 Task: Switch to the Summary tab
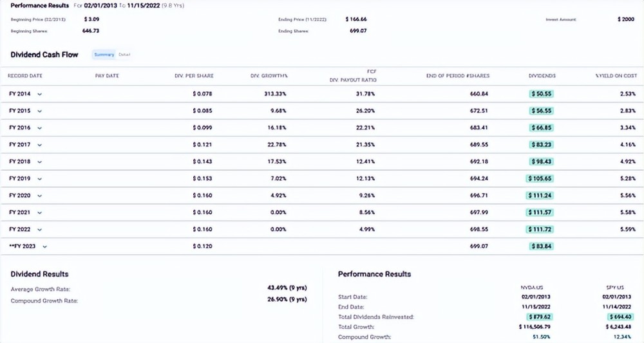(x=104, y=55)
